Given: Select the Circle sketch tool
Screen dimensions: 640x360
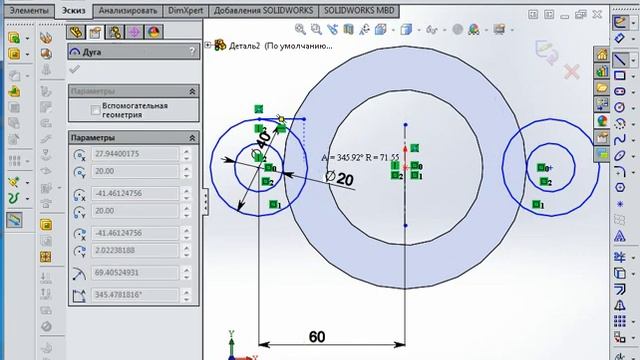Looking at the screenshot, I should click(x=620, y=107).
